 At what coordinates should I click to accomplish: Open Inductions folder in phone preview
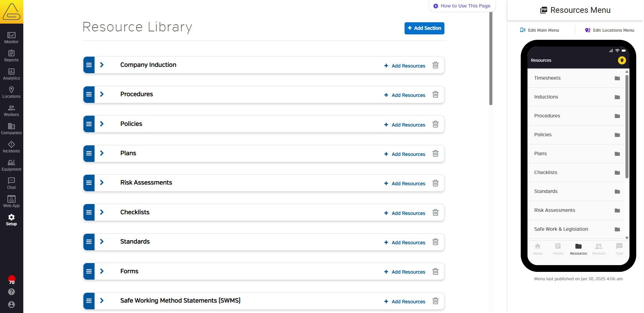click(576, 97)
